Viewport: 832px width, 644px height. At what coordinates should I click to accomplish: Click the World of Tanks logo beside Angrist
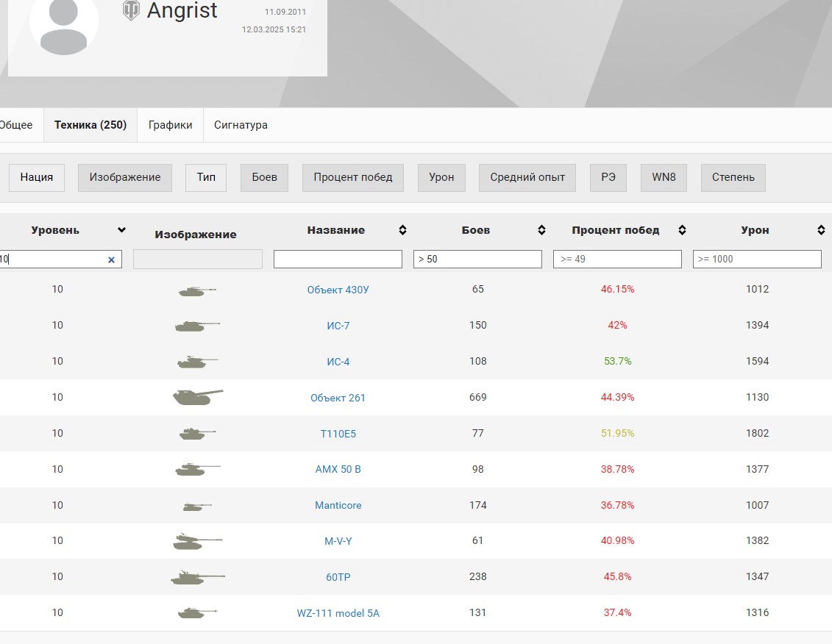pyautogui.click(x=131, y=10)
